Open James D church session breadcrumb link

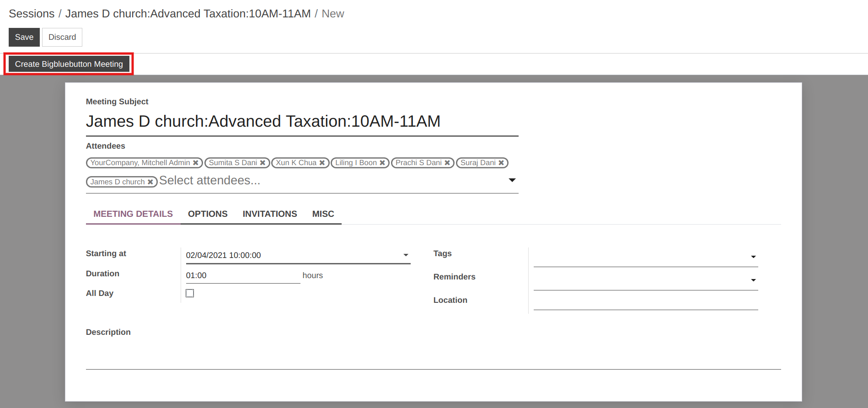(x=188, y=14)
